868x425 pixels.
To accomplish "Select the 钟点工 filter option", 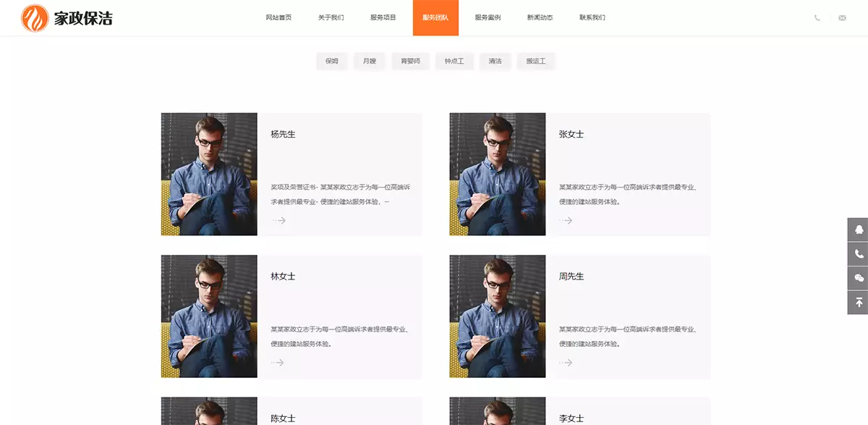I will click(x=454, y=61).
